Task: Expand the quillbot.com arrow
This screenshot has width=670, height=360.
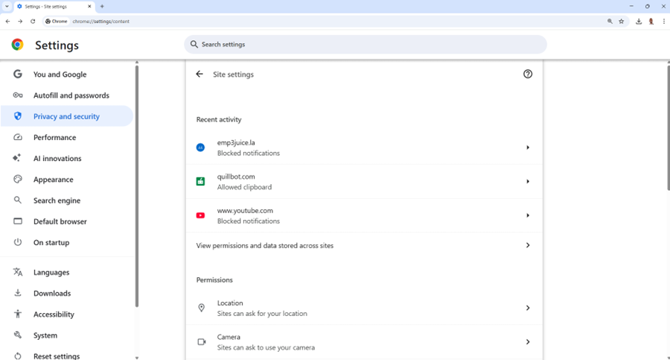Action: click(528, 181)
